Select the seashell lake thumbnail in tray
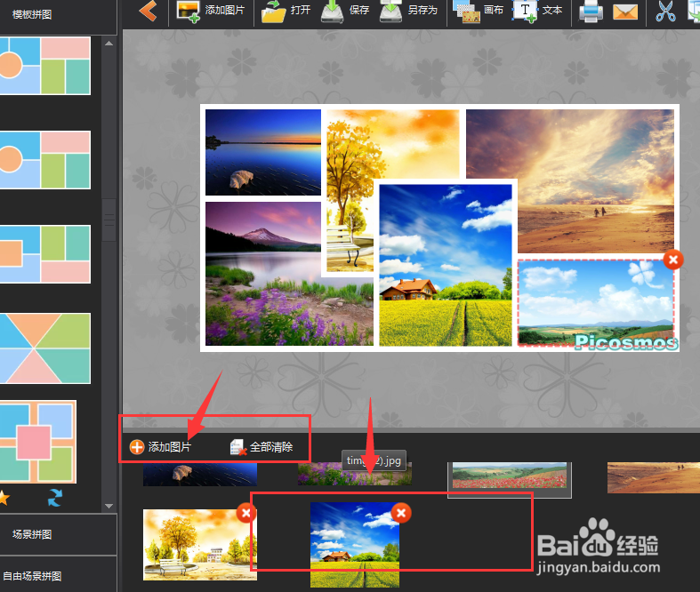700x592 pixels. [x=199, y=475]
